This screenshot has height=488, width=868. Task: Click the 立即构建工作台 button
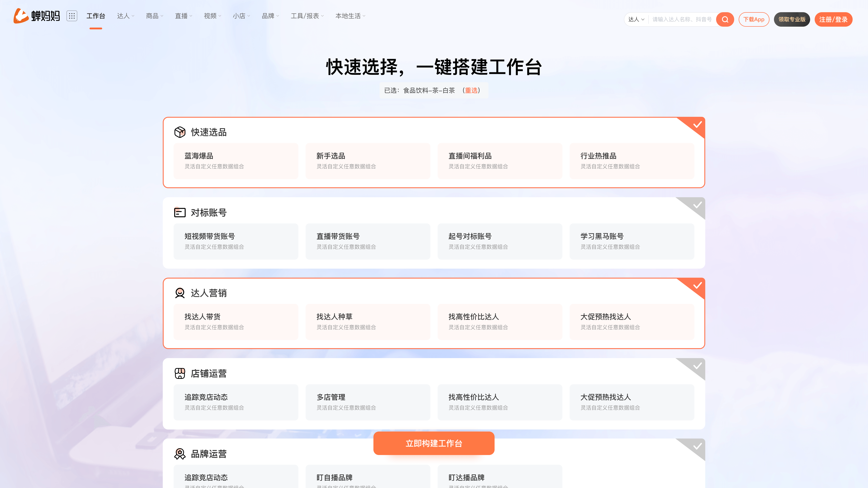click(434, 443)
